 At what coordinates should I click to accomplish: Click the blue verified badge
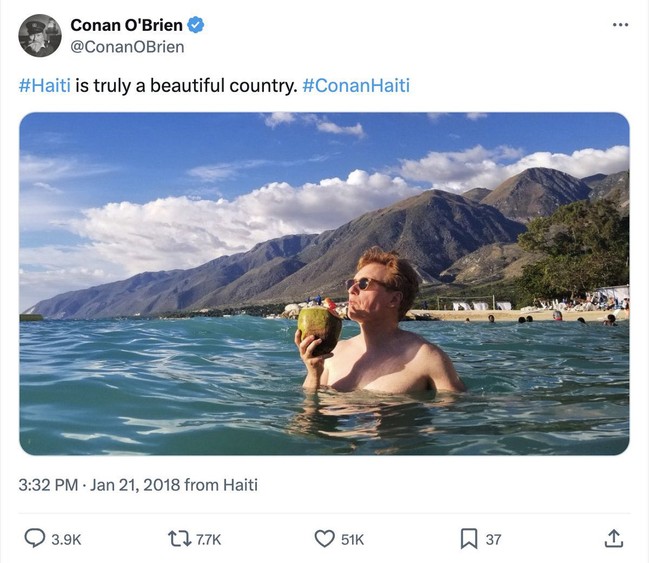[197, 25]
